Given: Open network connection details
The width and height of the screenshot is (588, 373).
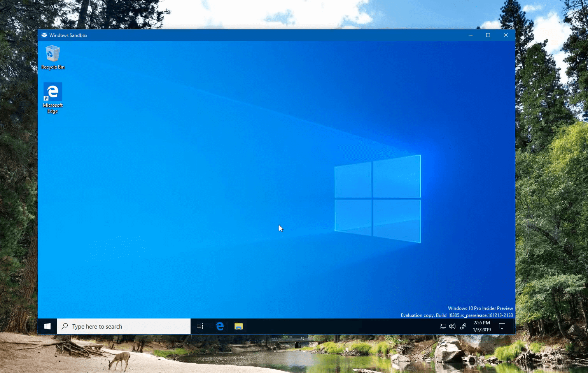Looking at the screenshot, I should click(443, 326).
